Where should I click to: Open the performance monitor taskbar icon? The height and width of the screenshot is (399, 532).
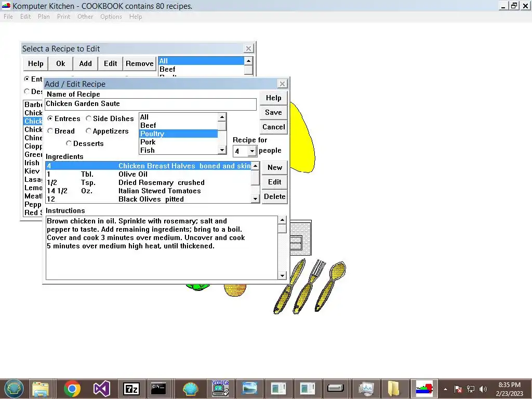pyautogui.click(x=366, y=389)
